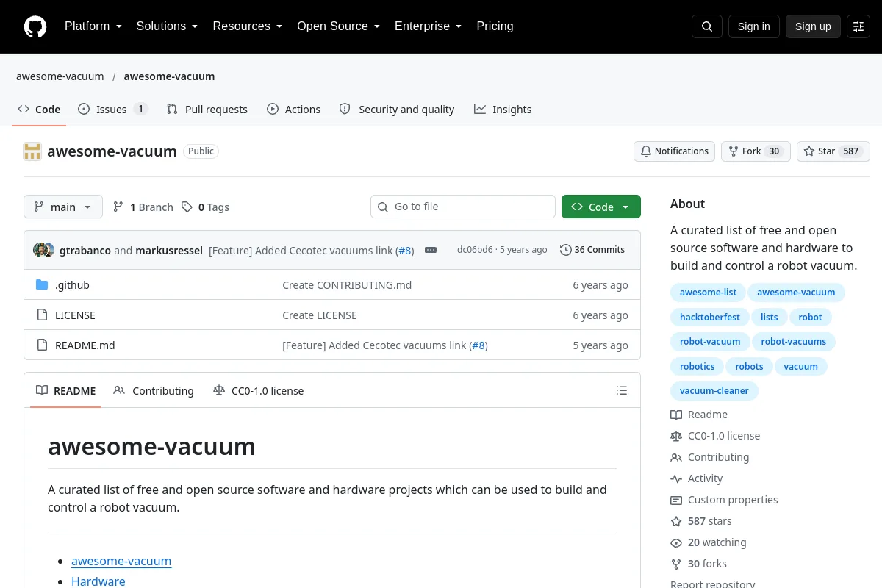
Task: Select the lists topic tag
Action: click(769, 318)
